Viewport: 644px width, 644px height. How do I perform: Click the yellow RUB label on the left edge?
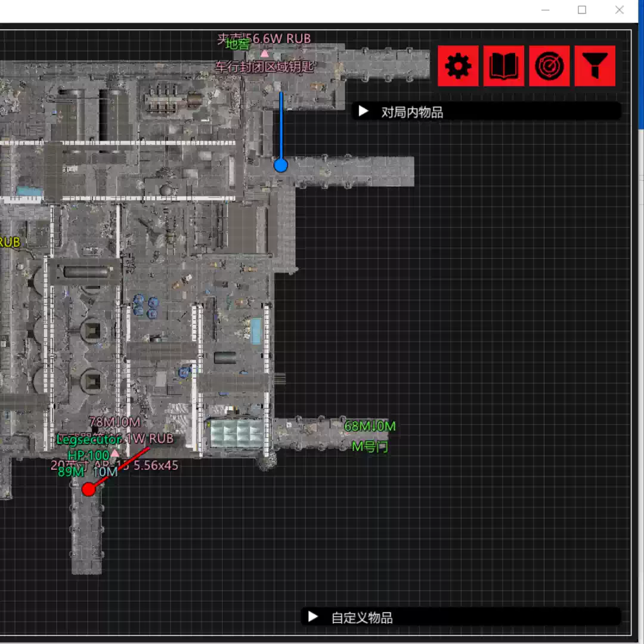(8, 243)
